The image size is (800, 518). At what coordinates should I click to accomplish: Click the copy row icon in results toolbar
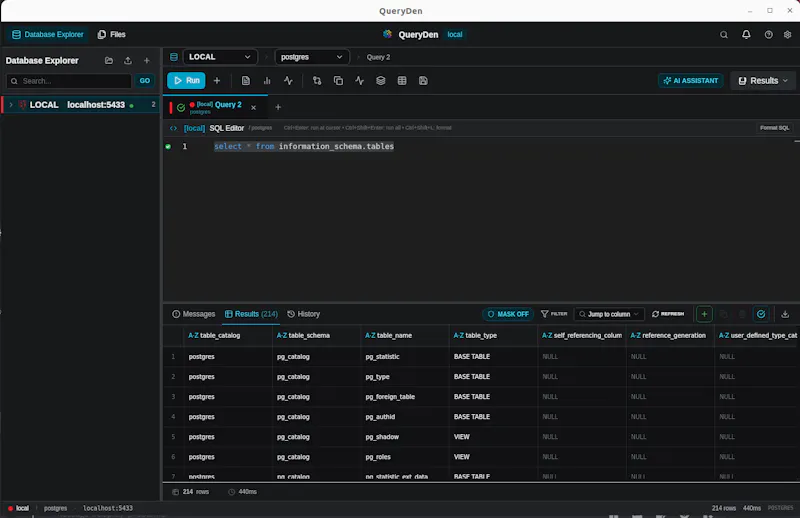[723, 314]
